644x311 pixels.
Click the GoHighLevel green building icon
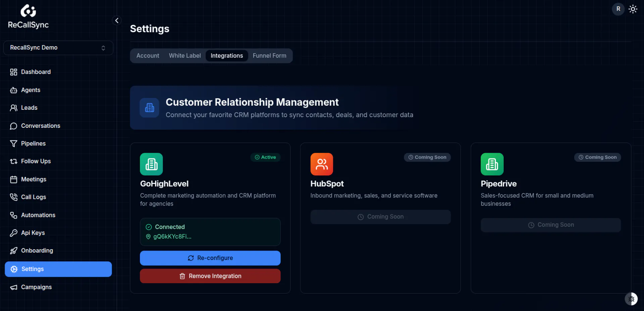coord(151,164)
